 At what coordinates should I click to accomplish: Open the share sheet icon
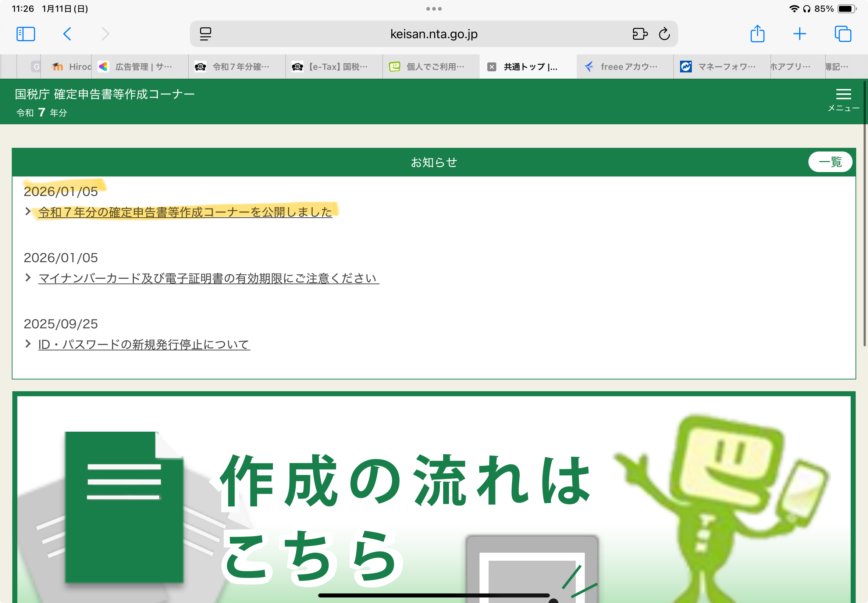click(x=757, y=33)
